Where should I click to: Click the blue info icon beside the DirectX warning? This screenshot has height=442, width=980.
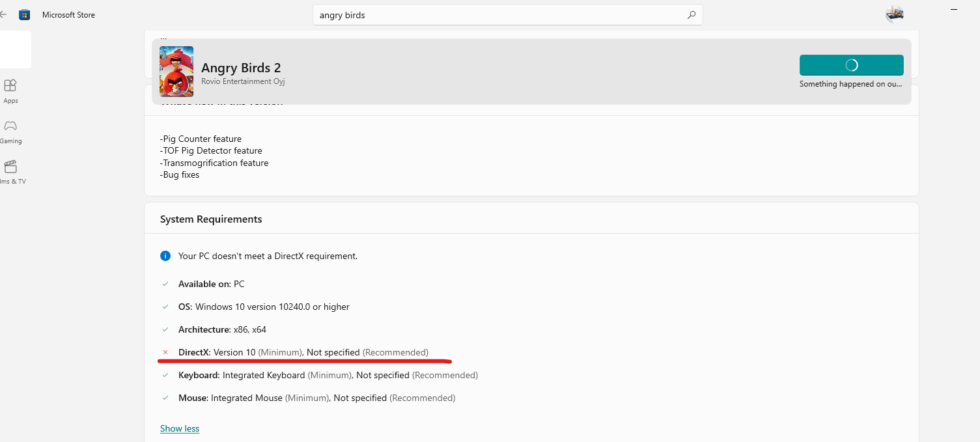pyautogui.click(x=165, y=256)
